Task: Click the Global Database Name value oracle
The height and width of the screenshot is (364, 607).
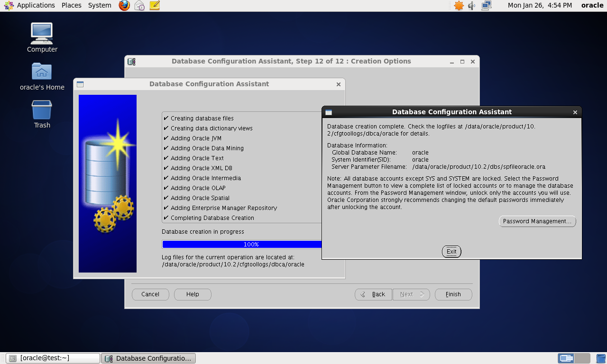Action: (x=420, y=153)
